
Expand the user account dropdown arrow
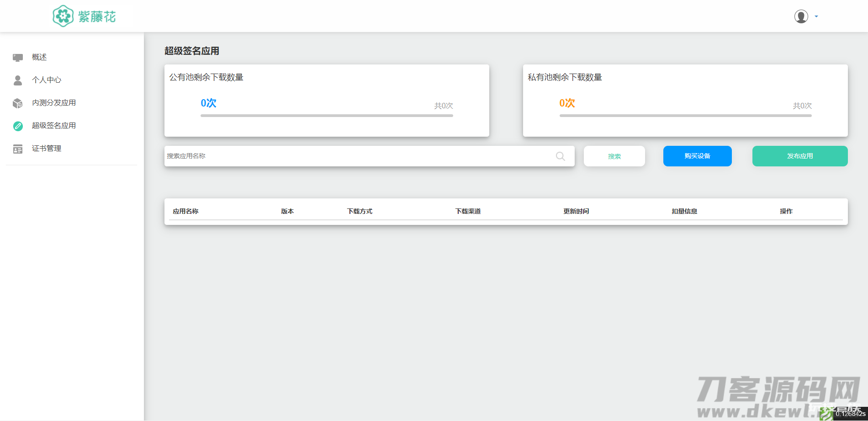tap(816, 16)
